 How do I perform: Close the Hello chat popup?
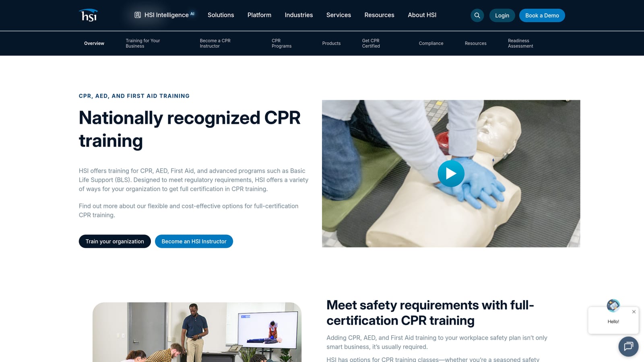tap(634, 312)
